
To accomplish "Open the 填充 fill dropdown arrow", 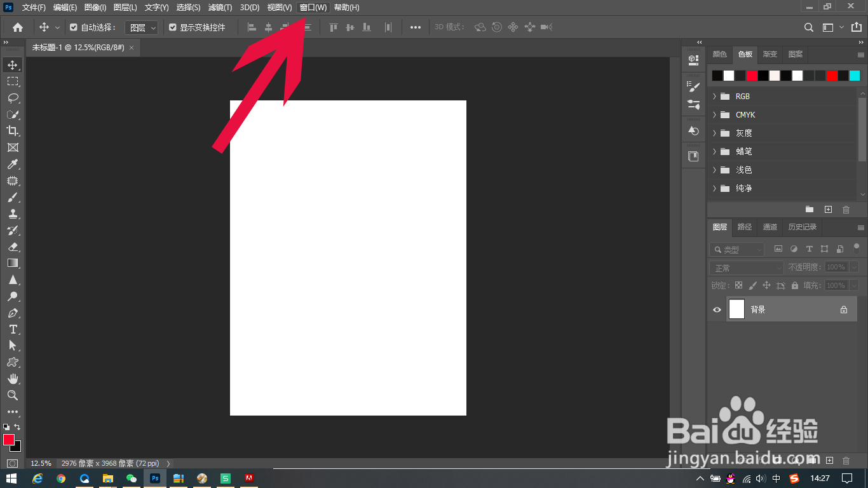I will coord(855,285).
